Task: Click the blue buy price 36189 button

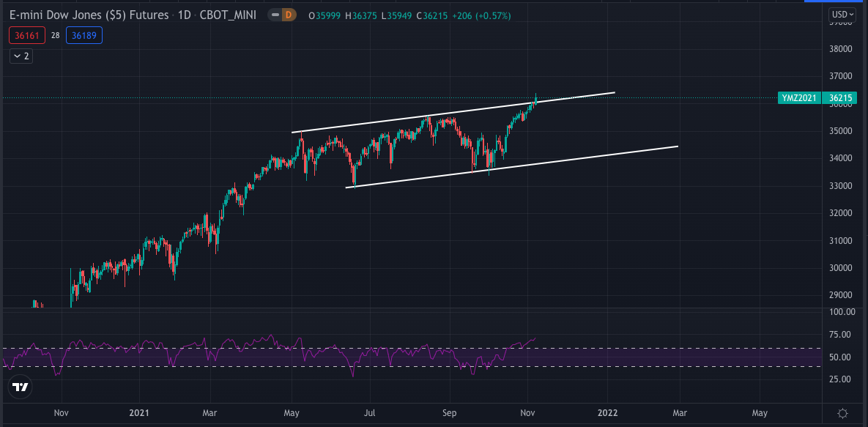Action: click(x=84, y=35)
